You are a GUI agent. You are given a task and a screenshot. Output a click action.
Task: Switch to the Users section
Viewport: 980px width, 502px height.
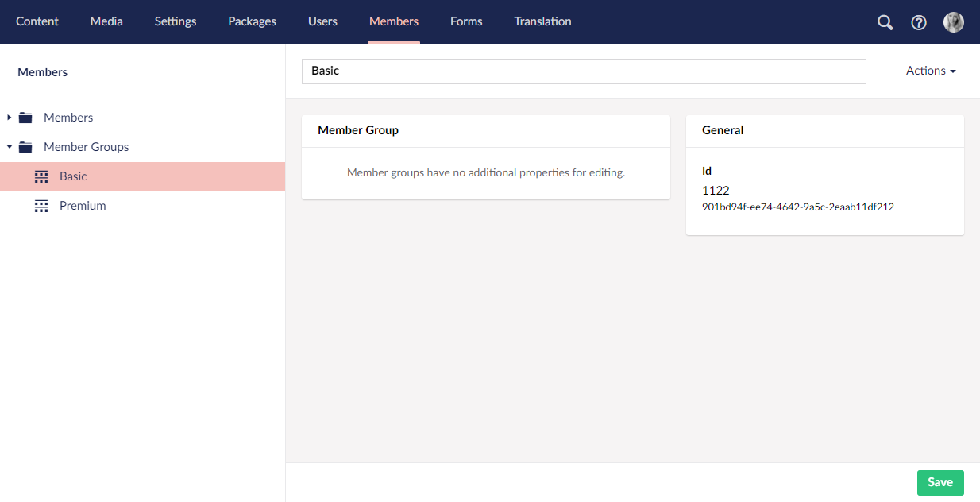pos(322,21)
